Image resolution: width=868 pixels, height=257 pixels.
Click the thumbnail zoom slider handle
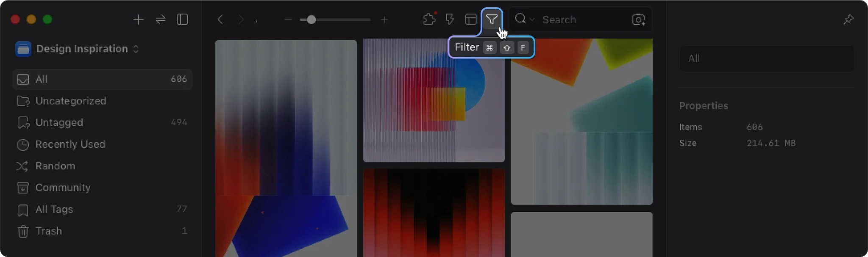coord(311,20)
